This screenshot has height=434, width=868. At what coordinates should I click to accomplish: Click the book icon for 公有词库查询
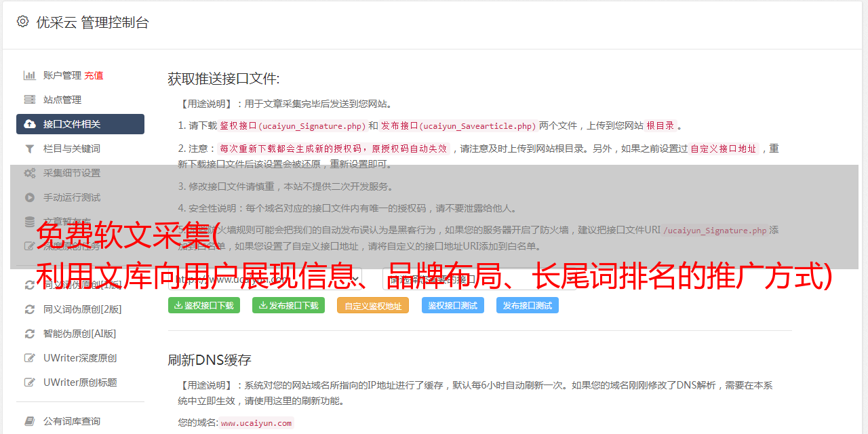pyautogui.click(x=30, y=421)
